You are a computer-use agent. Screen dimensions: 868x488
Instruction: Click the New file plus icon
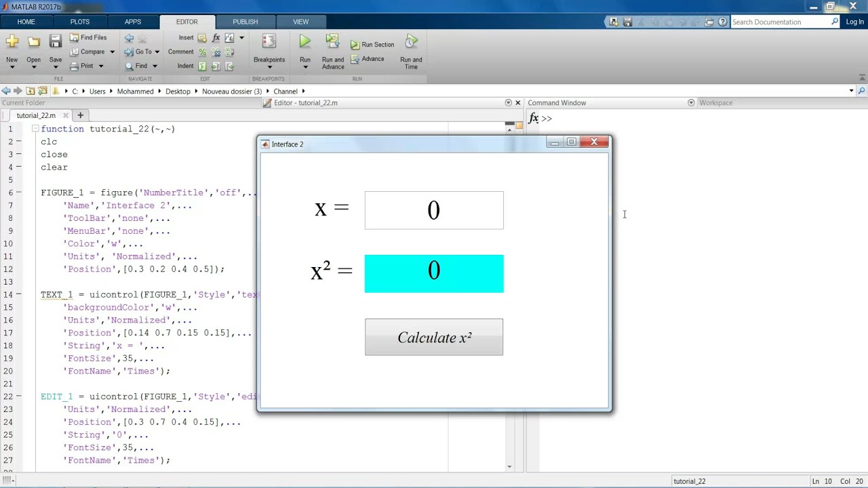(12, 42)
